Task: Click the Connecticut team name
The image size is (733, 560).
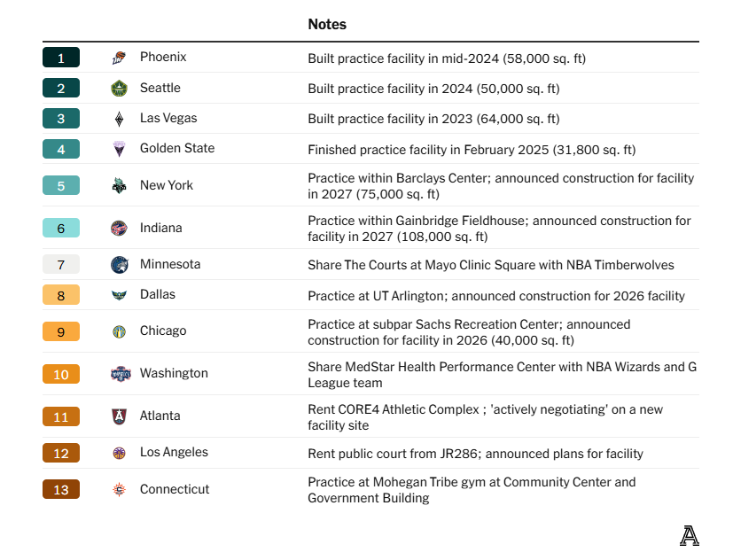Action: click(175, 489)
